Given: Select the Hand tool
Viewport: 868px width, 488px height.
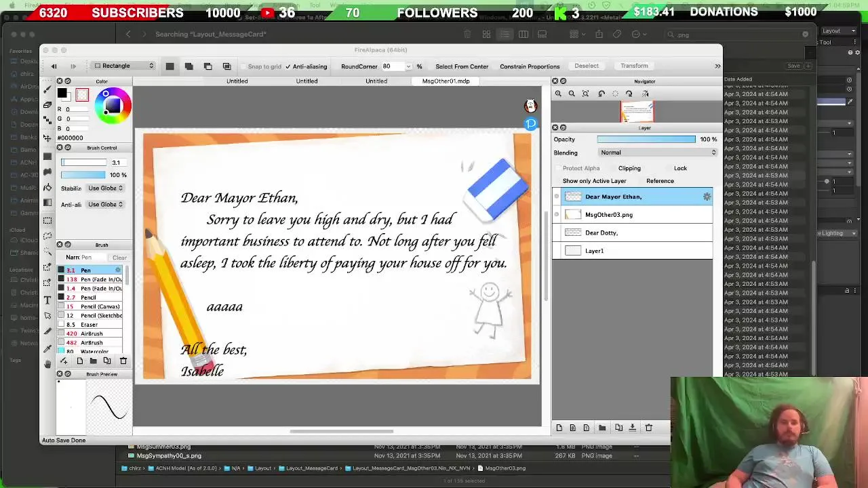Looking at the screenshot, I should (47, 364).
